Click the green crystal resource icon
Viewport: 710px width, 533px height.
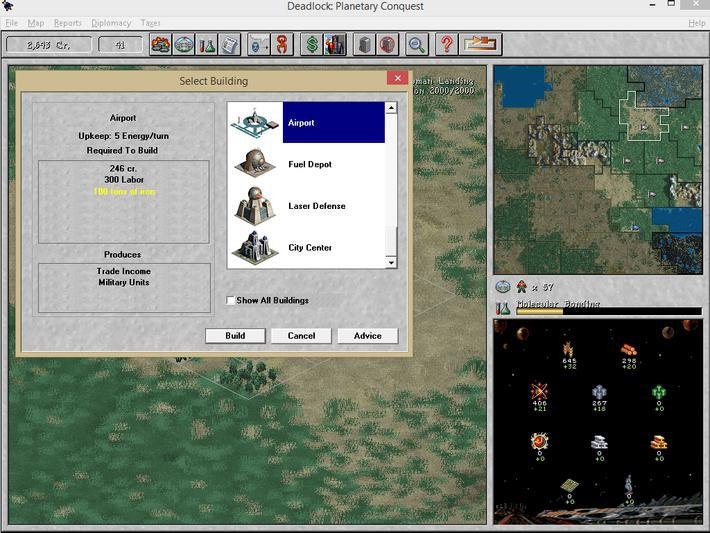click(659, 392)
